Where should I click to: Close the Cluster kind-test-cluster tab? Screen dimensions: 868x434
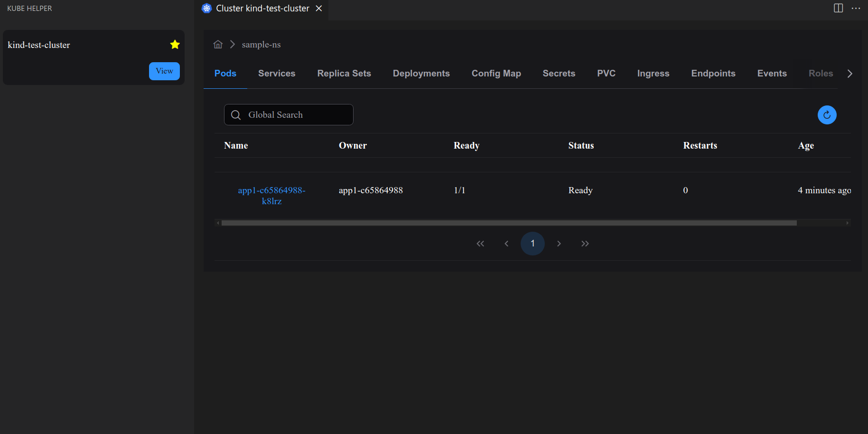(319, 9)
